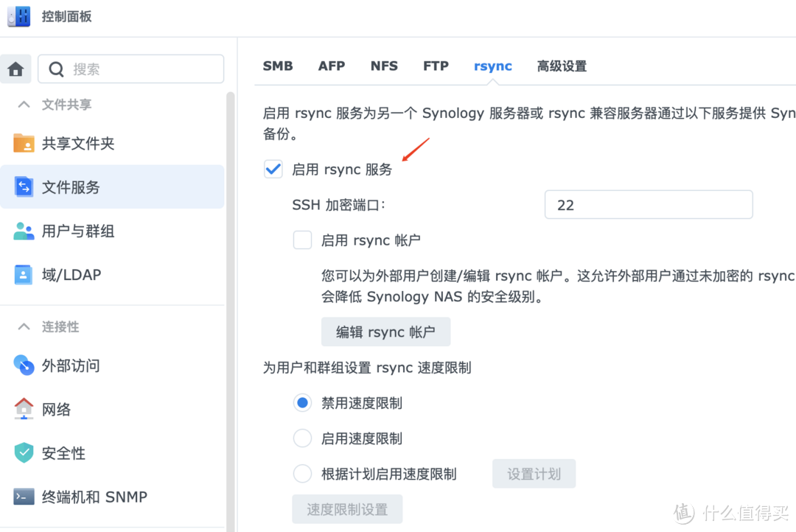Collapse the 文件共享 sidebar section
Screen dimensions: 796x532
click(x=24, y=105)
